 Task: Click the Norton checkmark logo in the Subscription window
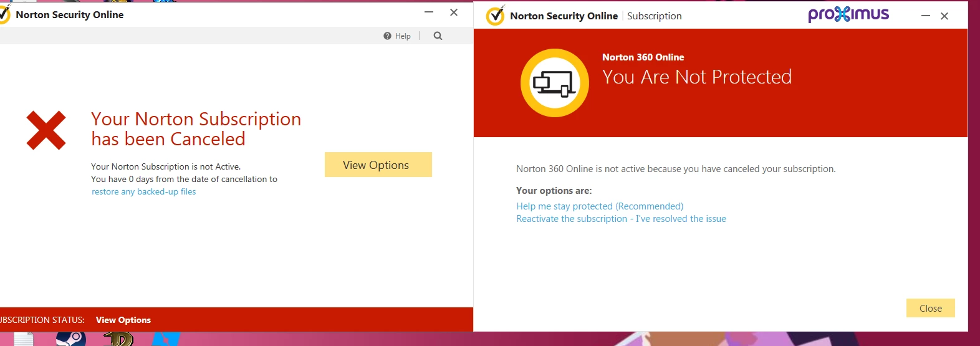[x=495, y=16]
